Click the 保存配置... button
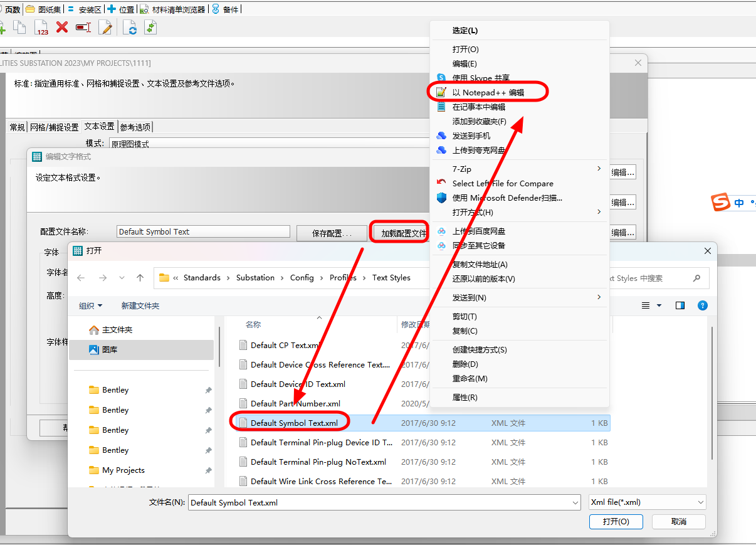 pos(332,233)
